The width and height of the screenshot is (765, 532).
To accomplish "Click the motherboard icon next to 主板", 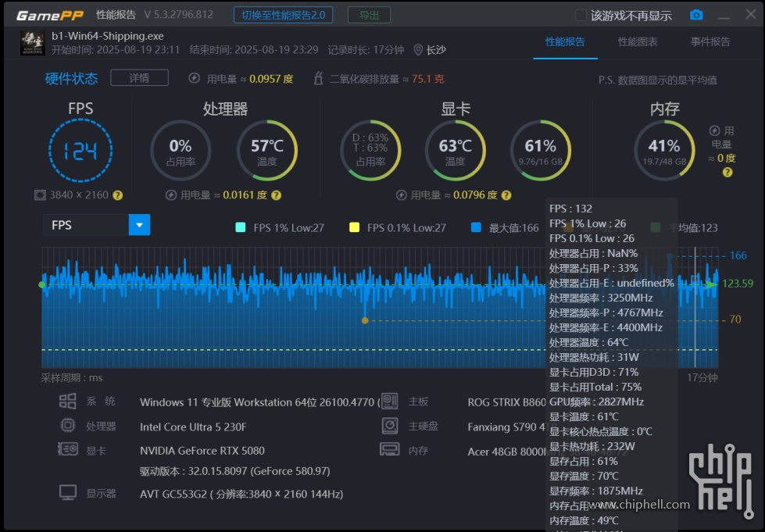I will tap(389, 402).
